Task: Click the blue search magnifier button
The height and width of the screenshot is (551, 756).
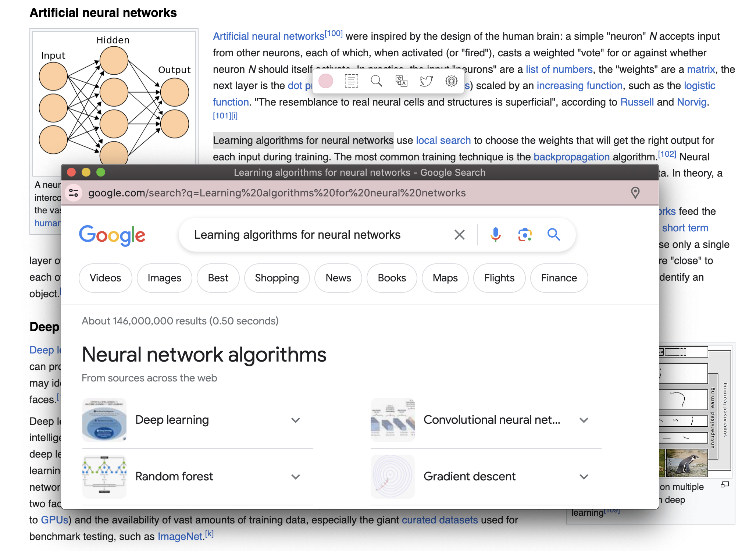Action: click(554, 235)
